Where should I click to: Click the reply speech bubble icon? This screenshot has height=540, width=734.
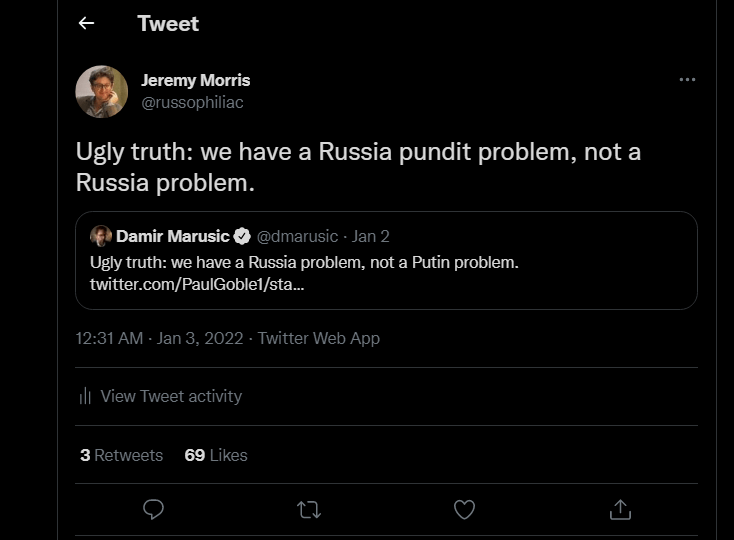tap(153, 509)
